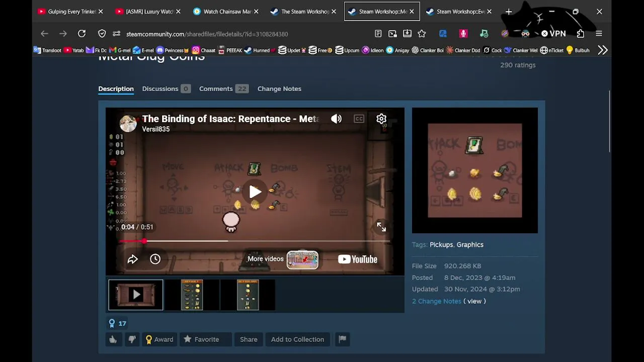Rate the item with thumbs down
Screen dimensions: 644x362
pos(132,339)
